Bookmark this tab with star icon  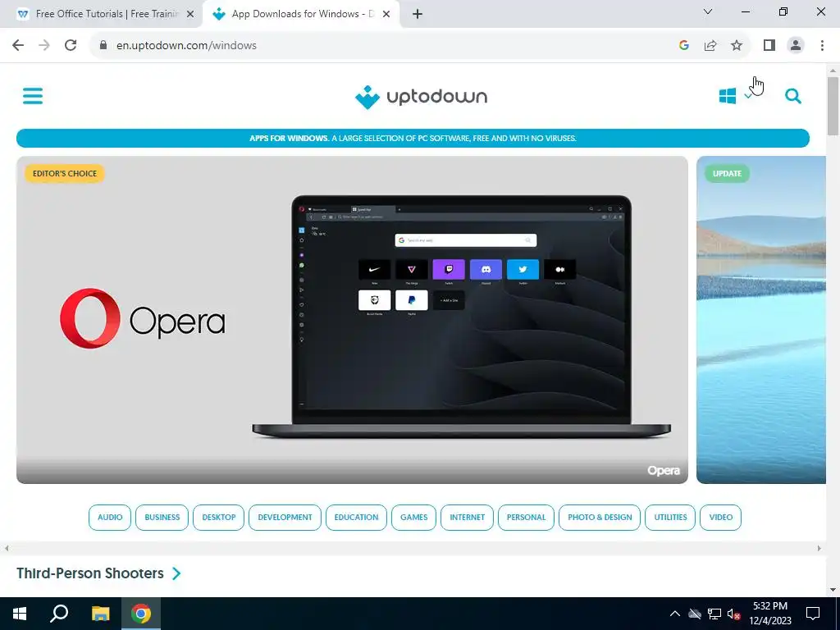point(737,45)
